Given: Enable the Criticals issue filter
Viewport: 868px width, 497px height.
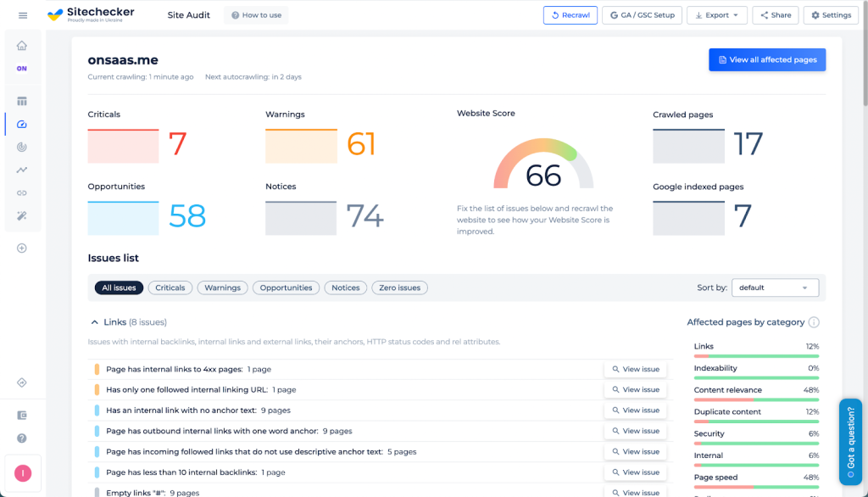Looking at the screenshot, I should click(170, 288).
